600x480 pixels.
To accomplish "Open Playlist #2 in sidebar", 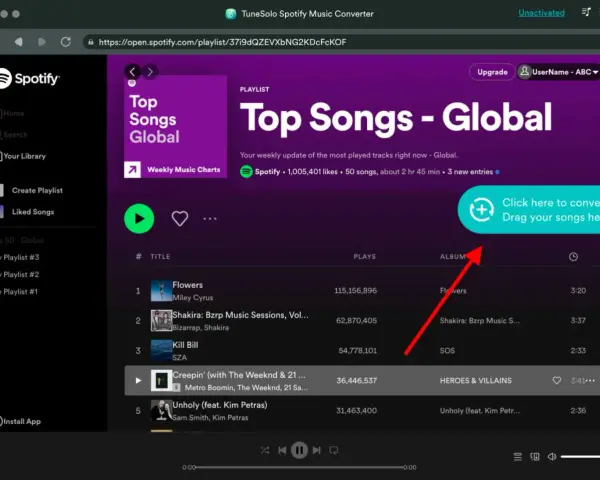I will [x=20, y=274].
